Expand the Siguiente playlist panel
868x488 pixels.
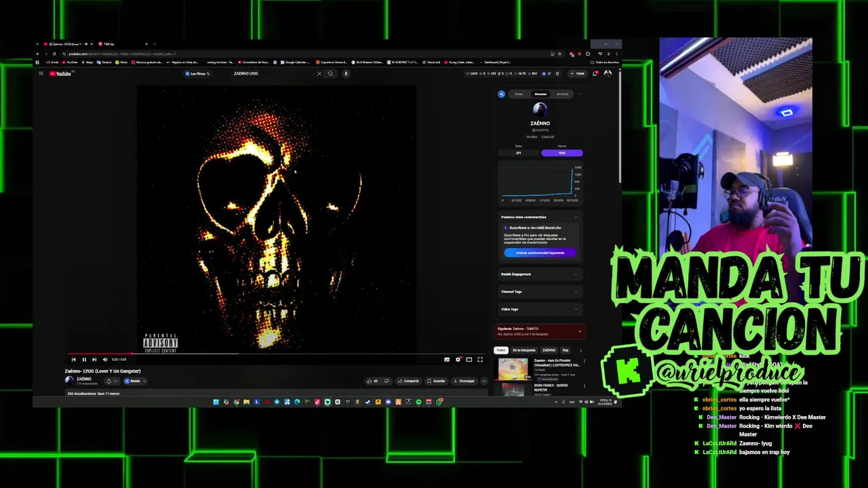pos(580,331)
